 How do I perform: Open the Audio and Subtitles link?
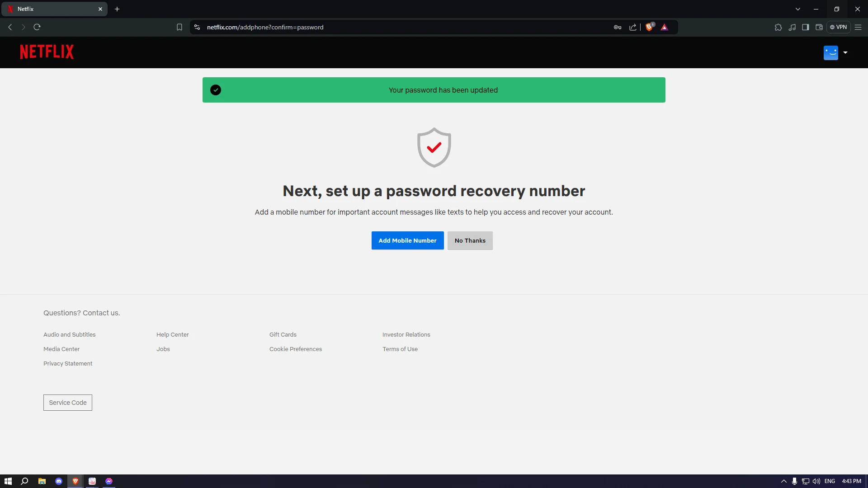[70, 335]
